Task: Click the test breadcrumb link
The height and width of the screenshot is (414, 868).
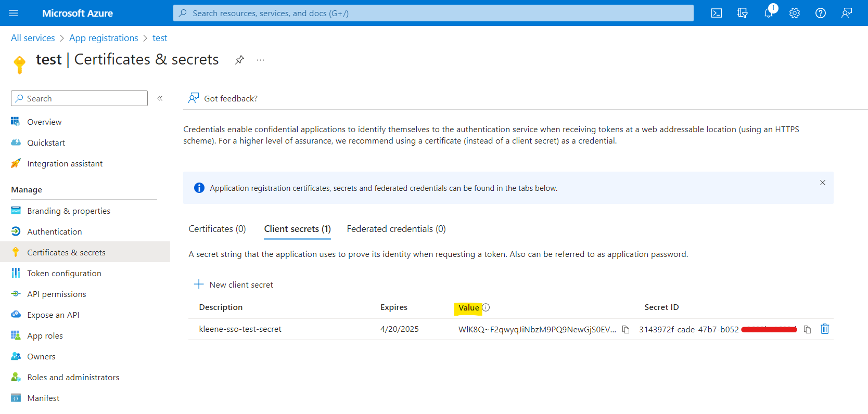Action: [x=160, y=38]
